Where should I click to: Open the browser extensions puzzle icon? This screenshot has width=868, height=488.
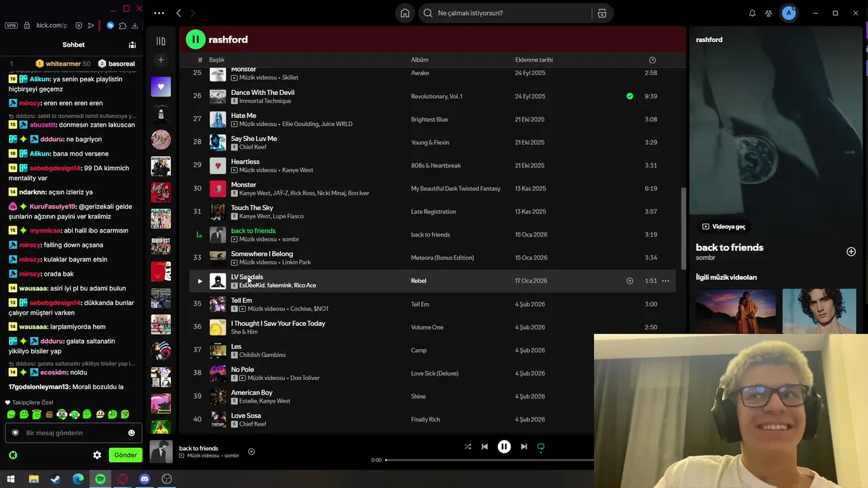123,25
